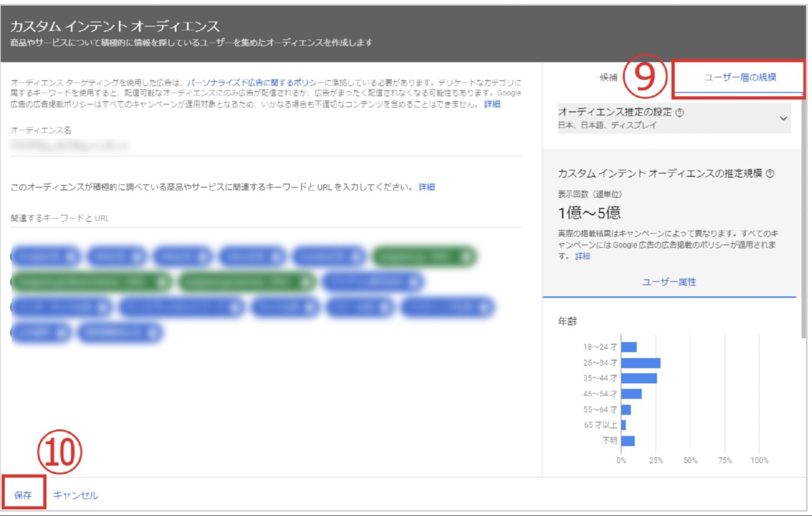Click the 関連するキーワードと URL input field
The width and height of the screenshot is (812, 516).
(264, 218)
